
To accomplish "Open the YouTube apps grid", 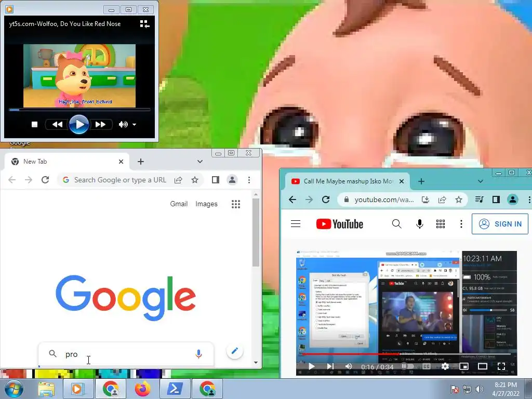I will [441, 224].
